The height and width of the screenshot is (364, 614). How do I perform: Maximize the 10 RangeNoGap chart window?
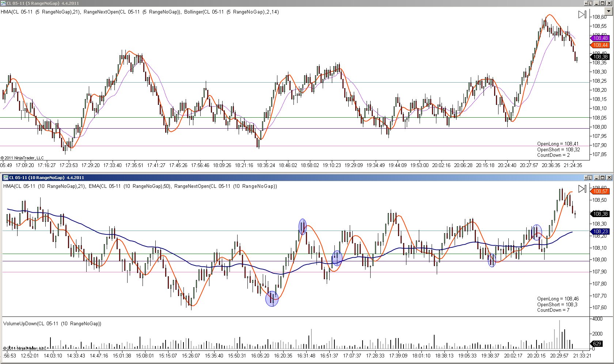point(603,178)
